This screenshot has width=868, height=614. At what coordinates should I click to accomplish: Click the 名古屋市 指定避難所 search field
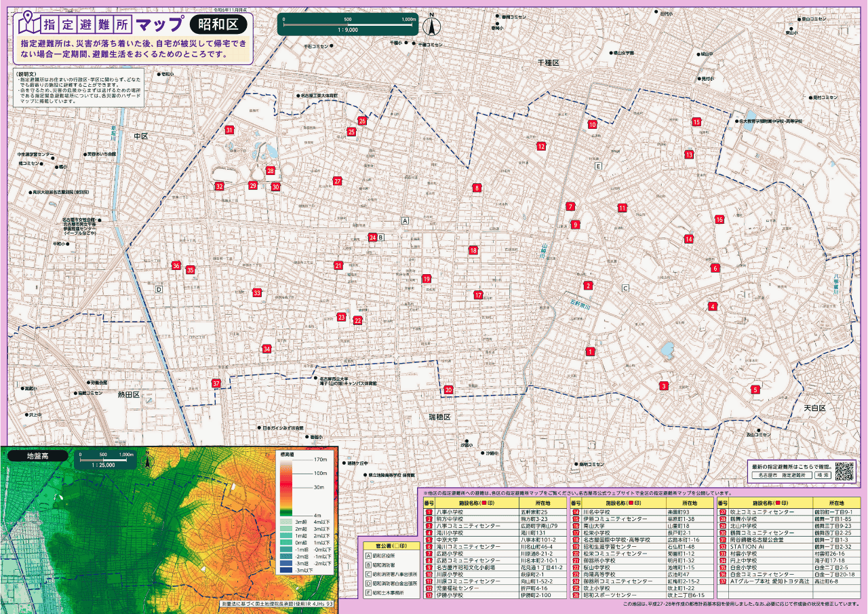pyautogui.click(x=781, y=476)
